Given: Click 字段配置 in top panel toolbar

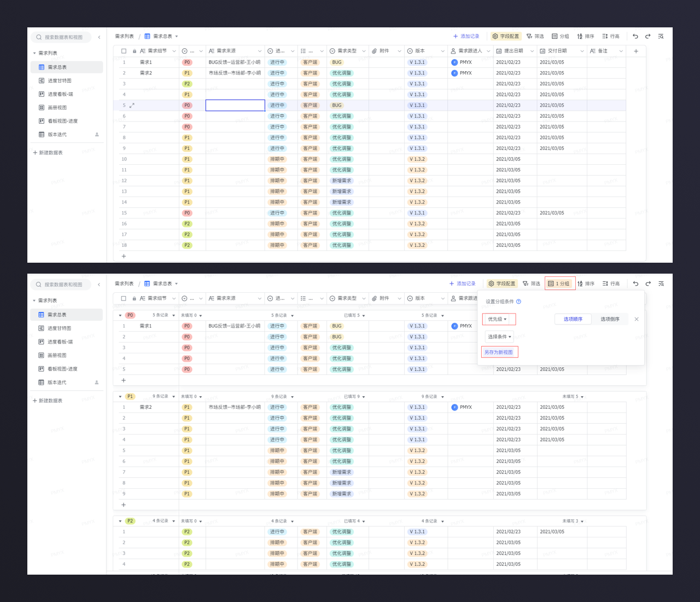Looking at the screenshot, I should click(506, 36).
